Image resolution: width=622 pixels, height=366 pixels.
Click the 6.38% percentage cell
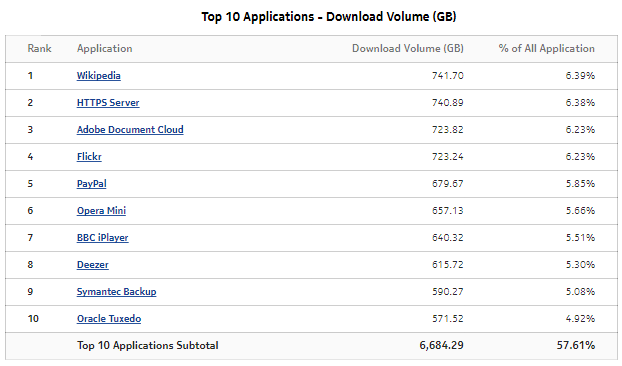[580, 103]
